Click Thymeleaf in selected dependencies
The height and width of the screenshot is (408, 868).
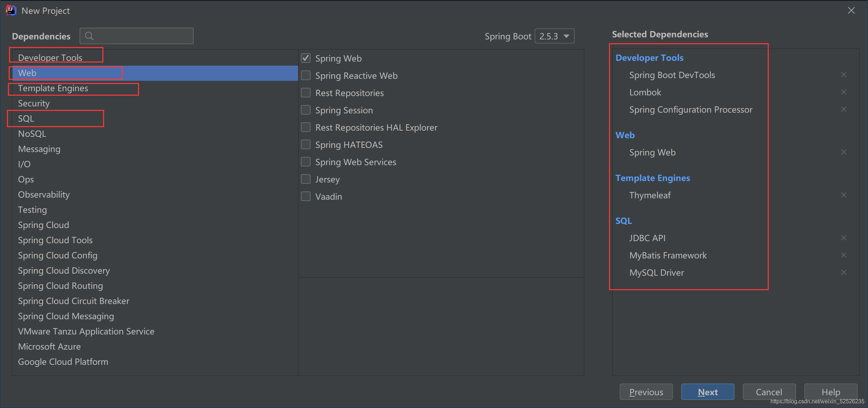[650, 195]
